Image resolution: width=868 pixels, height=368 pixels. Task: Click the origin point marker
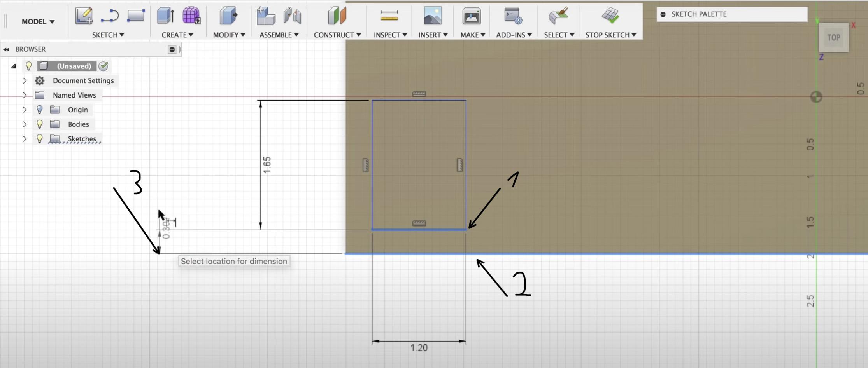coord(816,97)
